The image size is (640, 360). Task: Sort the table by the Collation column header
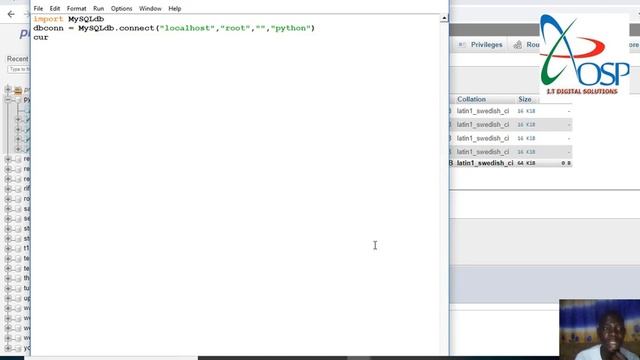(471, 99)
